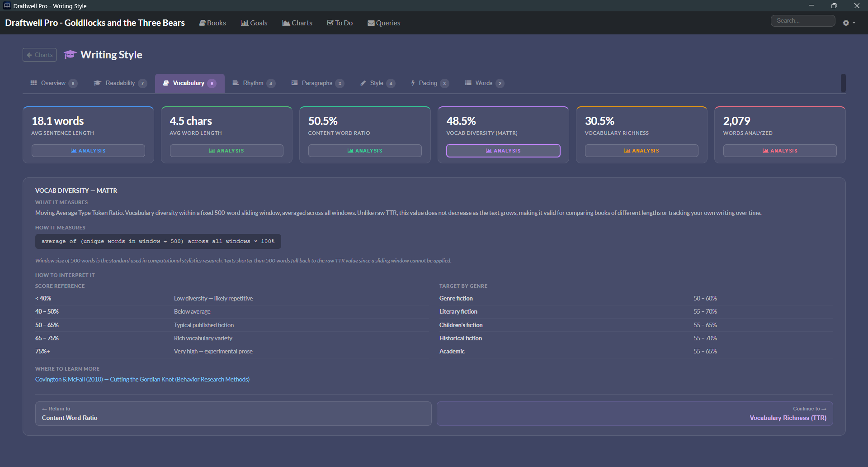This screenshot has height=467, width=868.
Task: Click the Readability graduation cap icon
Action: 97,83
